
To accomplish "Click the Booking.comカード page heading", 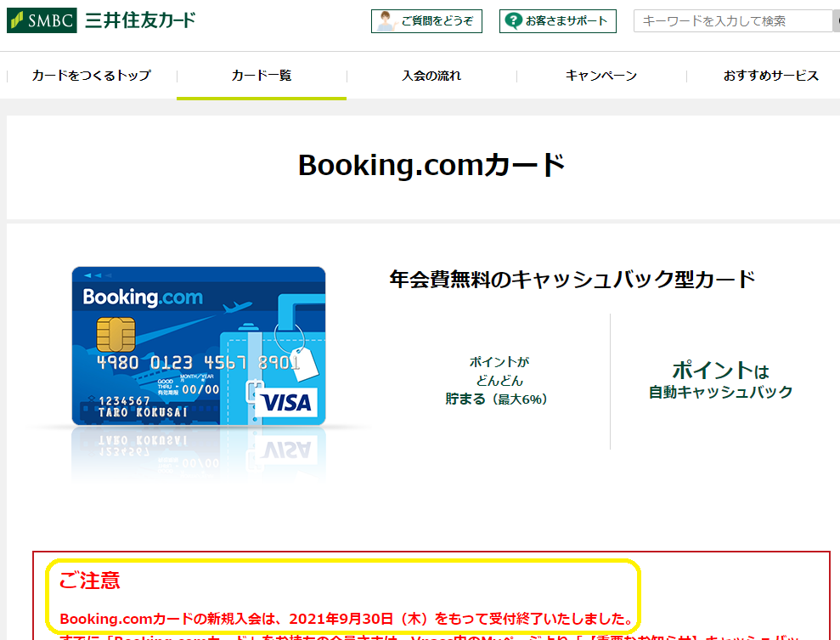I will pyautogui.click(x=431, y=165).
